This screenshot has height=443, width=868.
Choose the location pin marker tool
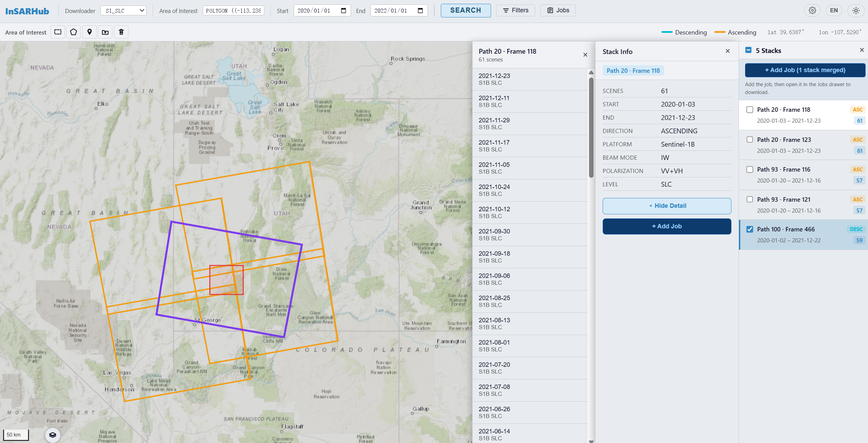(89, 32)
